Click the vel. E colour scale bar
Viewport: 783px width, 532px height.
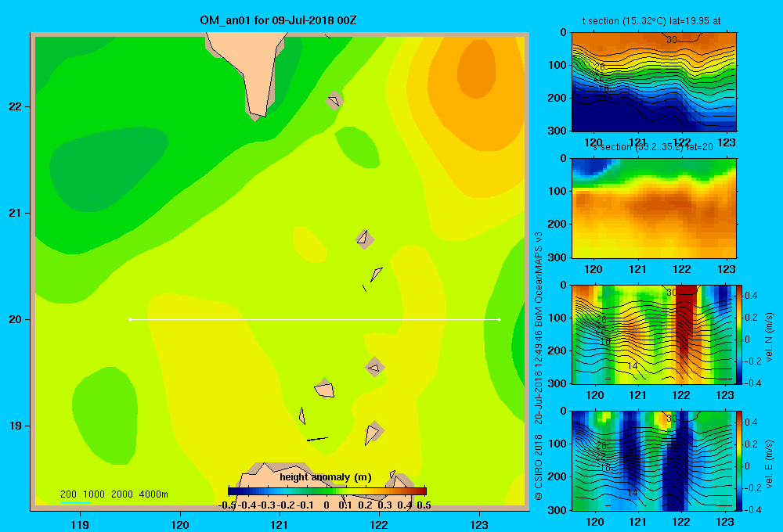(x=740, y=461)
